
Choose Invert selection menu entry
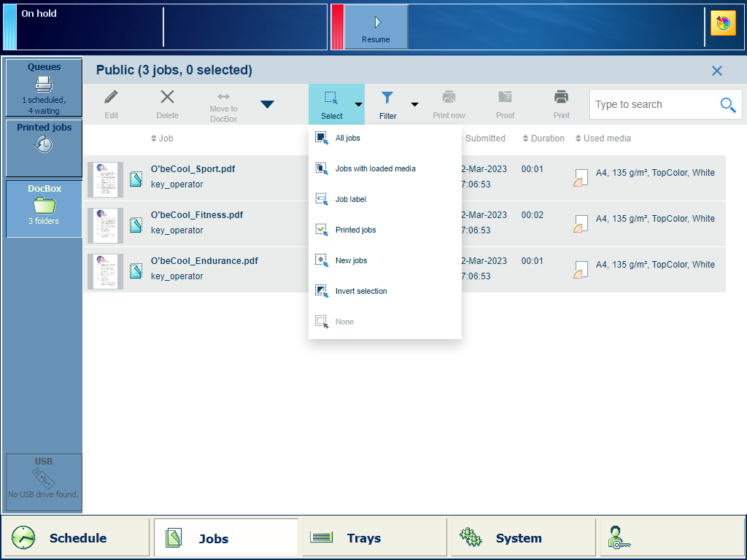point(385,291)
